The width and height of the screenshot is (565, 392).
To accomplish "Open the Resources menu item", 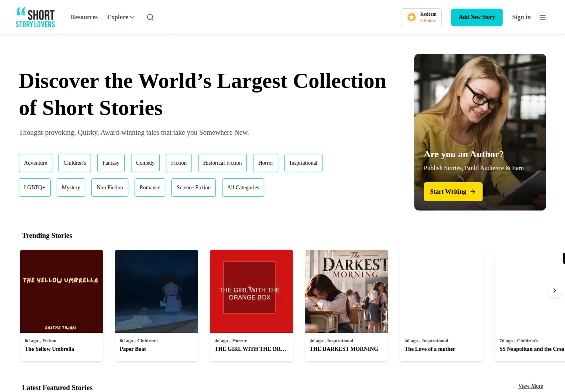I will tap(84, 17).
